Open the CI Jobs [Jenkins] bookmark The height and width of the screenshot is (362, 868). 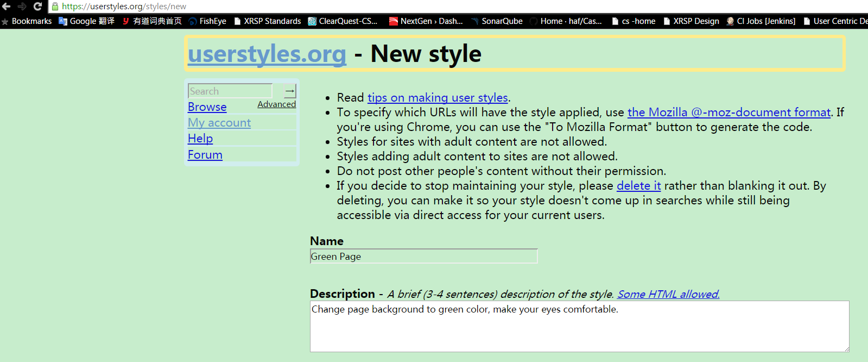(x=761, y=21)
